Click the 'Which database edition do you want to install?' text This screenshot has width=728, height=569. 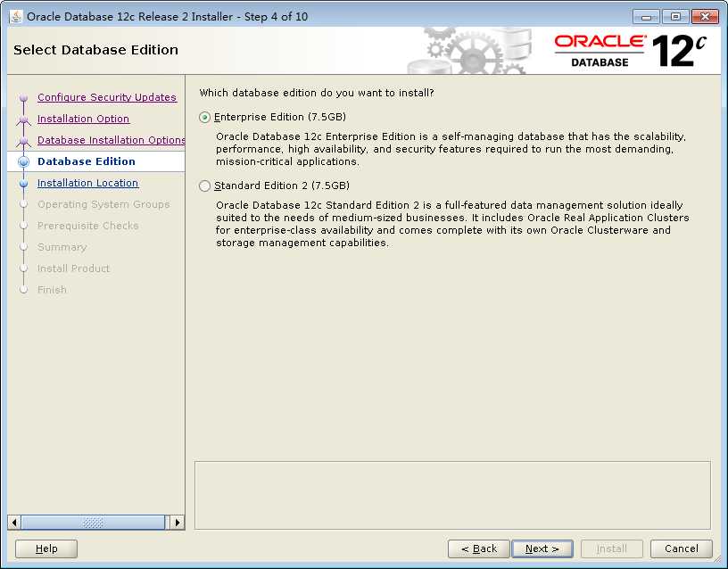(x=317, y=93)
